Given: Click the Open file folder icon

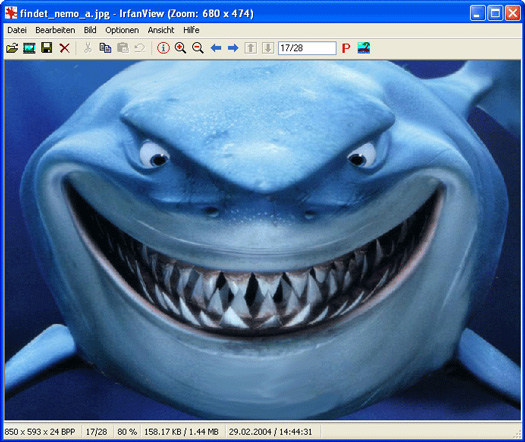Looking at the screenshot, I should click(x=12, y=48).
